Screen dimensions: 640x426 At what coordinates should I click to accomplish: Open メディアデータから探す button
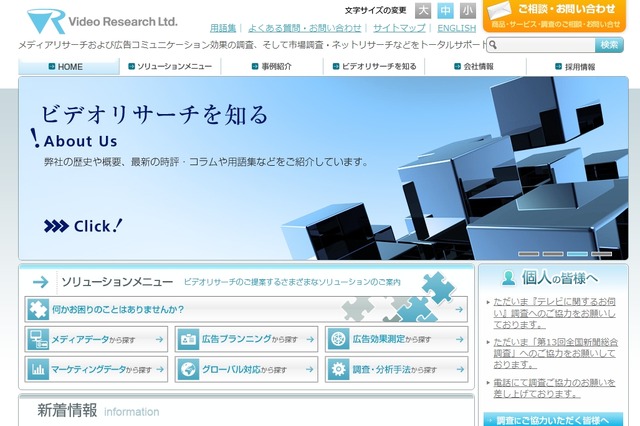pos(96,339)
